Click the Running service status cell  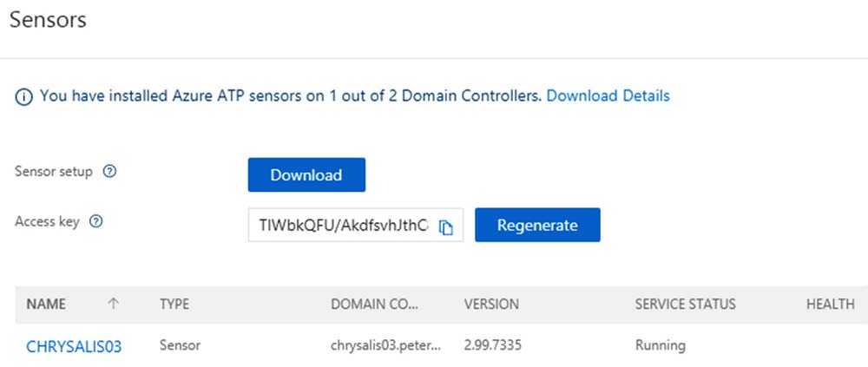point(660,345)
